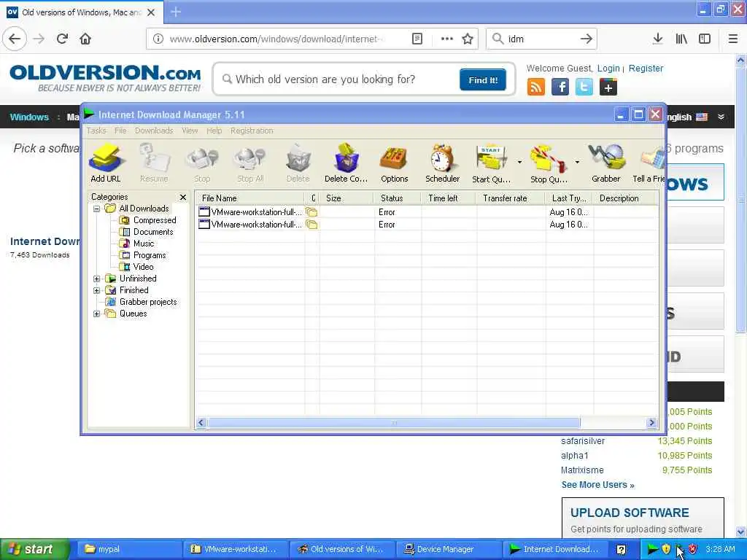Sort by Status column header

pos(398,198)
